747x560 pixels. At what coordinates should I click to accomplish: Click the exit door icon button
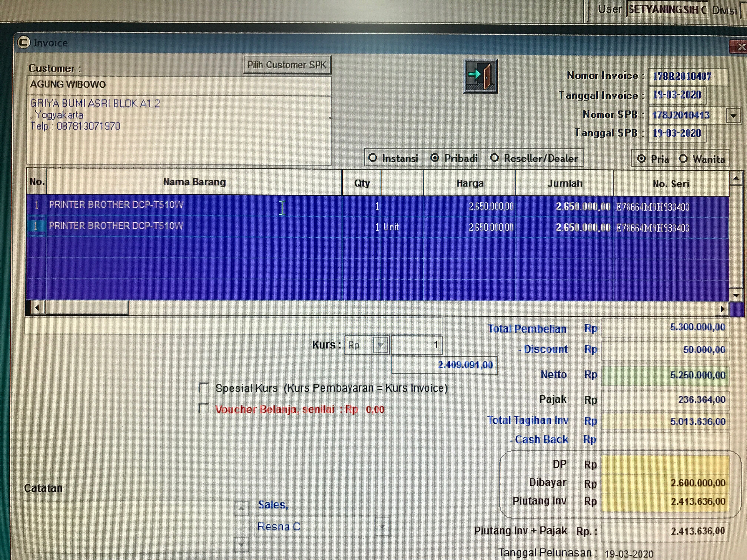tap(481, 76)
